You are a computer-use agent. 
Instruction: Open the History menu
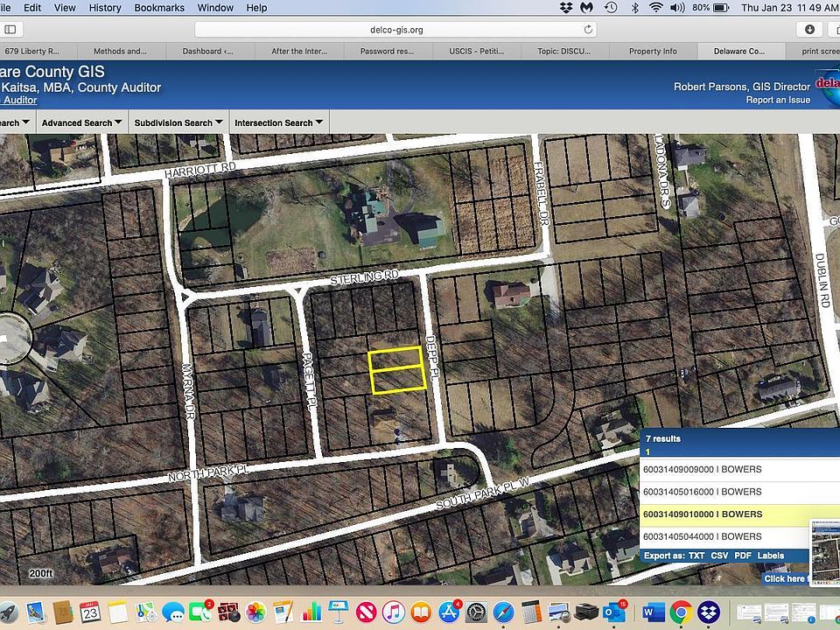[104, 8]
